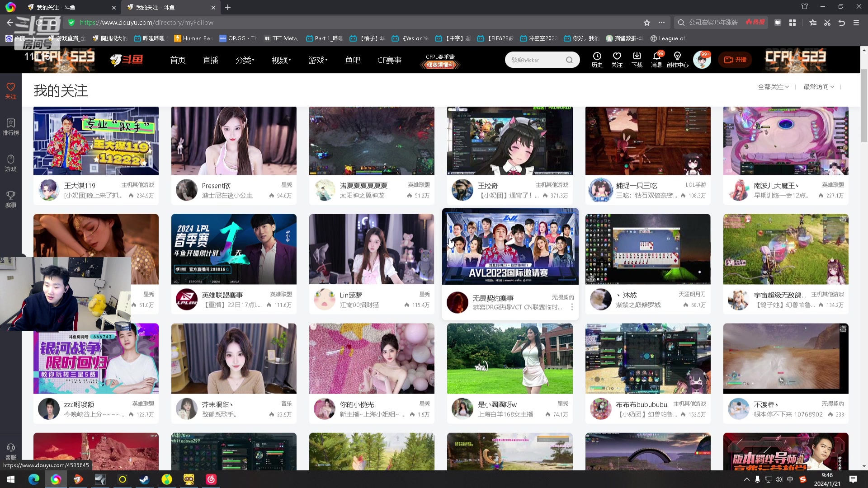Launch Microsoft Edge from the taskbar

(x=34, y=479)
